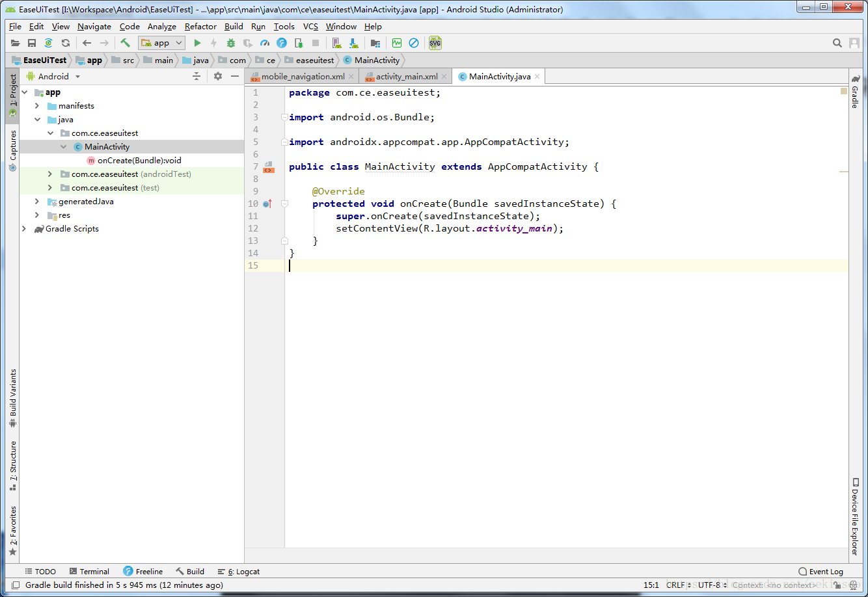Expand the res folder
This screenshot has height=597, width=868.
tap(37, 215)
